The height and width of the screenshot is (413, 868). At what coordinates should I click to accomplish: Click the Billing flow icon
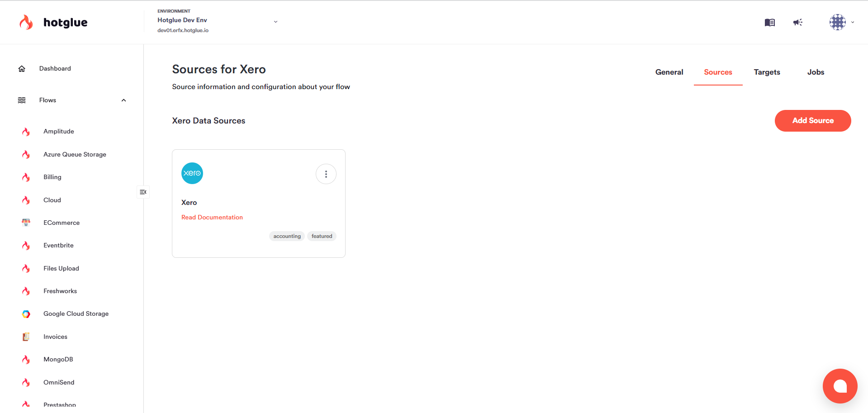[x=26, y=177]
